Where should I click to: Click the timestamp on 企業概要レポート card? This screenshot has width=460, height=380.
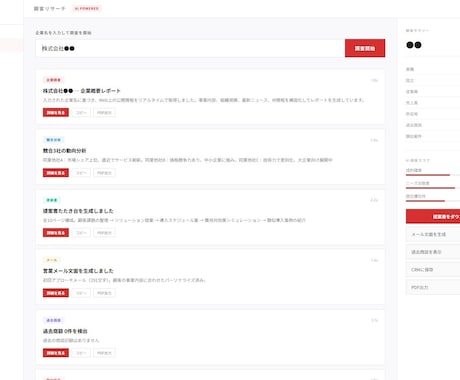tap(374, 80)
